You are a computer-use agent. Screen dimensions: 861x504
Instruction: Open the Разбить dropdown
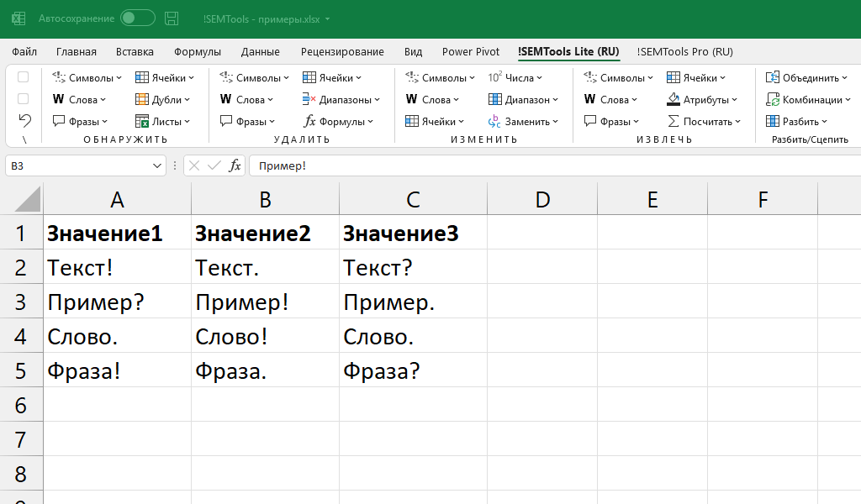click(796, 122)
